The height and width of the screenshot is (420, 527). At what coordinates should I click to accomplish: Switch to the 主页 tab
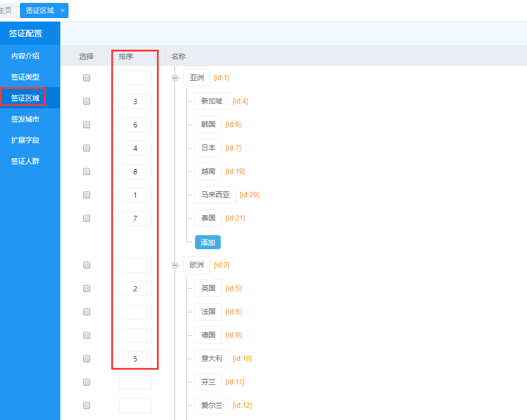[6, 11]
